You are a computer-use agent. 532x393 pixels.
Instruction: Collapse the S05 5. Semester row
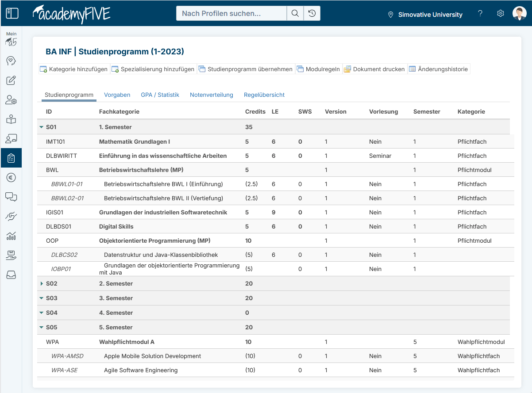[x=42, y=328]
